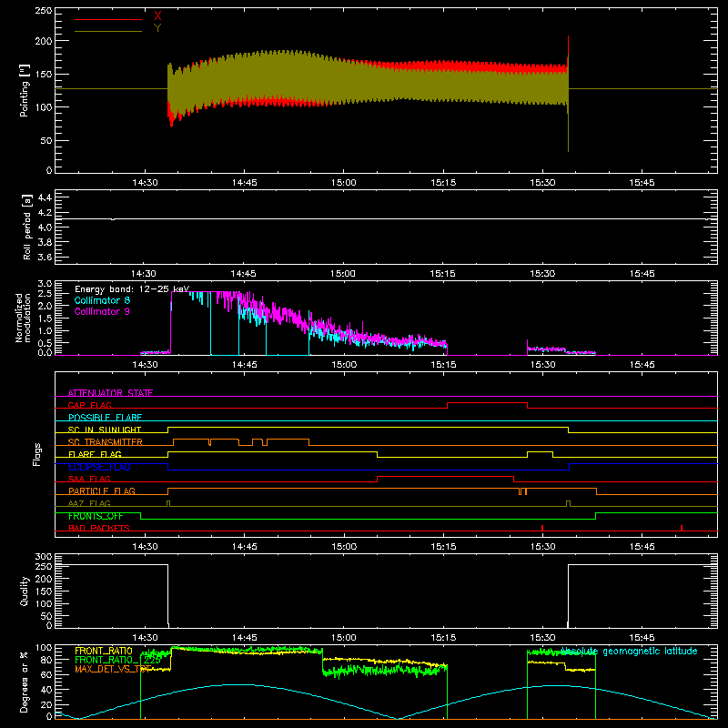
Task: Click the cyan geomagnetic latitude curve peak near 14:45
Action: [237, 684]
